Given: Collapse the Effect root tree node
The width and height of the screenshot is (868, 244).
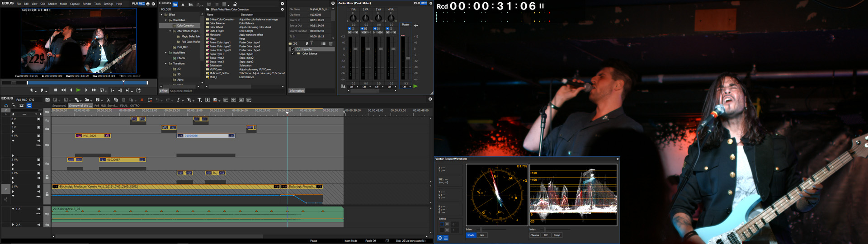Looking at the screenshot, I should [161, 15].
